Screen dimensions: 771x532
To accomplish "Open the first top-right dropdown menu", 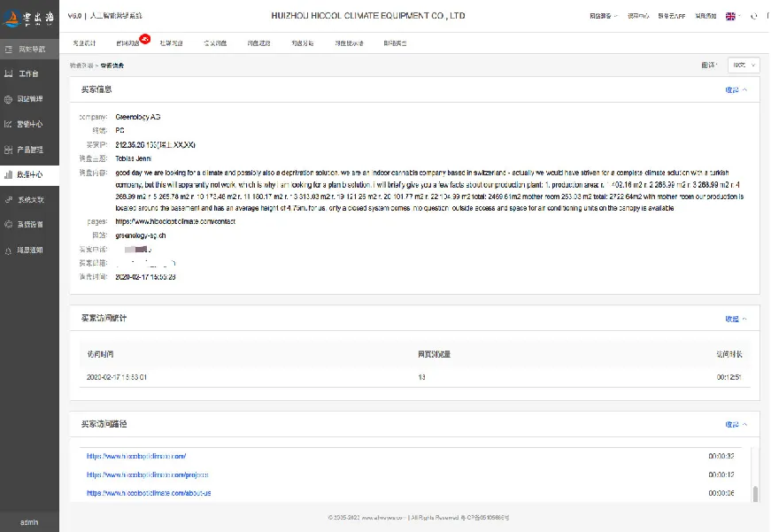I will (x=604, y=16).
